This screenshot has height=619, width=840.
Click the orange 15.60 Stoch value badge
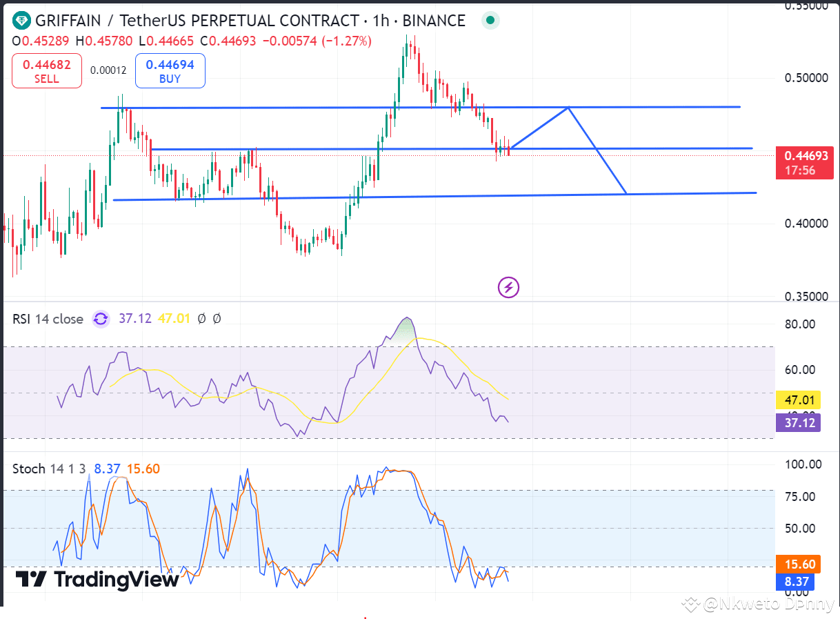click(798, 564)
